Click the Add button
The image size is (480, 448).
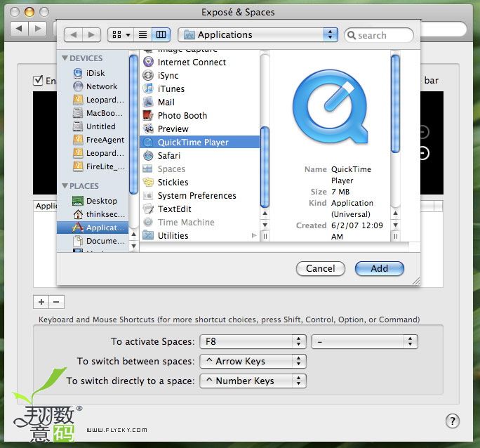pos(379,268)
